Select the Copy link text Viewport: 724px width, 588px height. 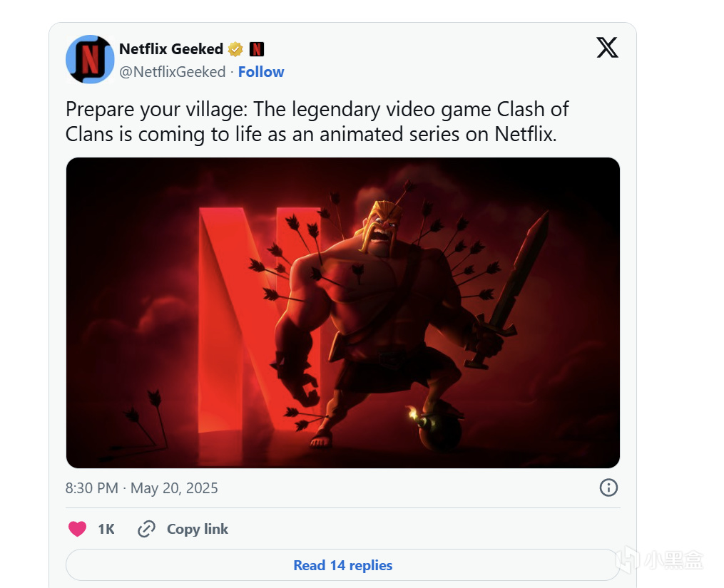(x=197, y=529)
